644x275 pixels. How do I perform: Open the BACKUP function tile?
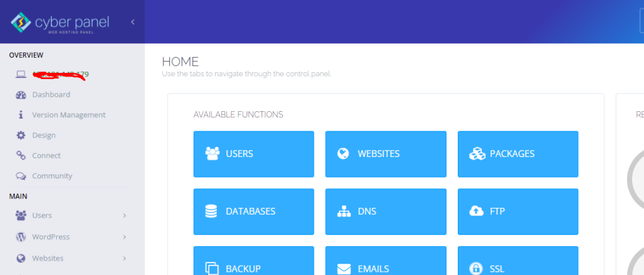(x=253, y=262)
